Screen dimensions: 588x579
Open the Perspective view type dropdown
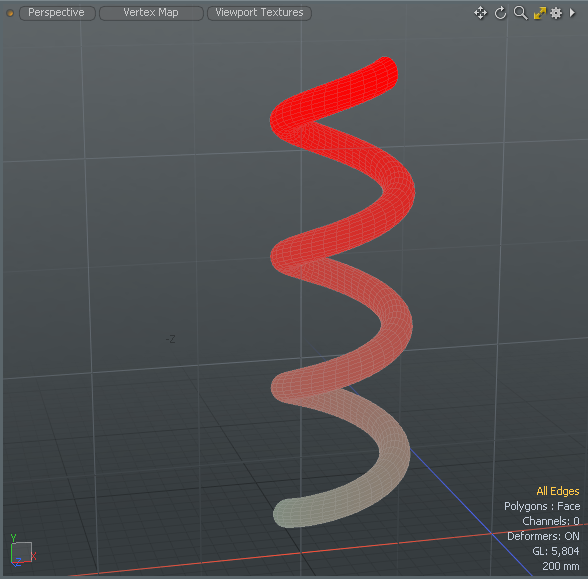click(x=57, y=13)
